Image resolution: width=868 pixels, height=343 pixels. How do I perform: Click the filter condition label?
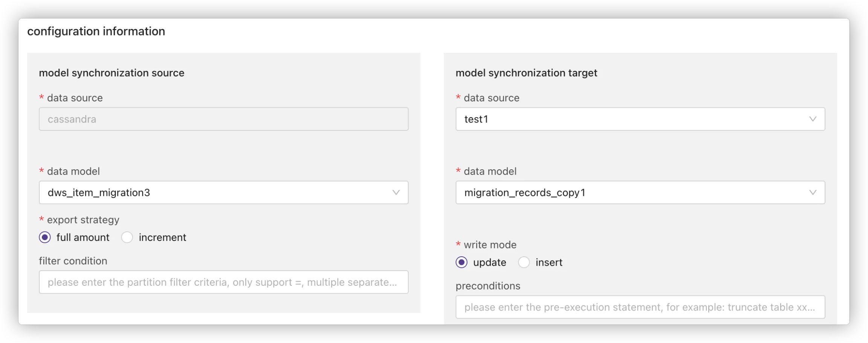click(73, 261)
